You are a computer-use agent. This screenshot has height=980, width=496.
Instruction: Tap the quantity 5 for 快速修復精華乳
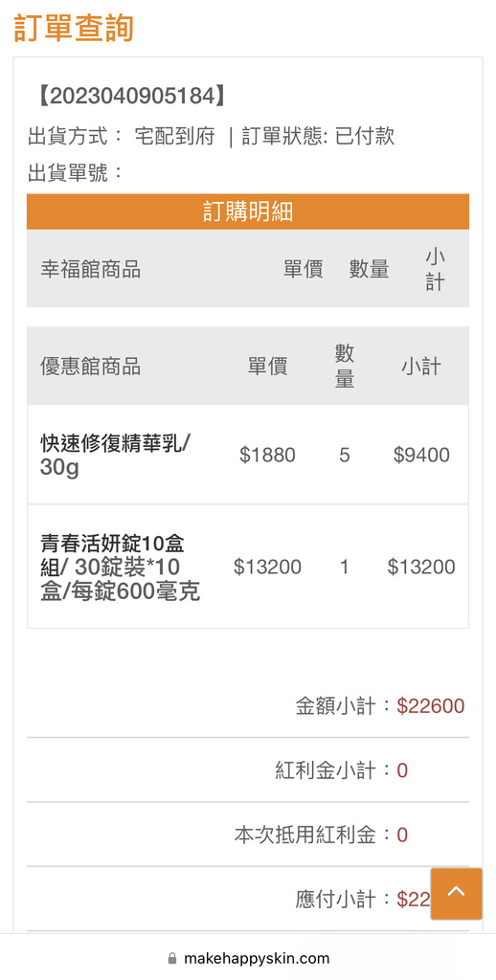(345, 455)
